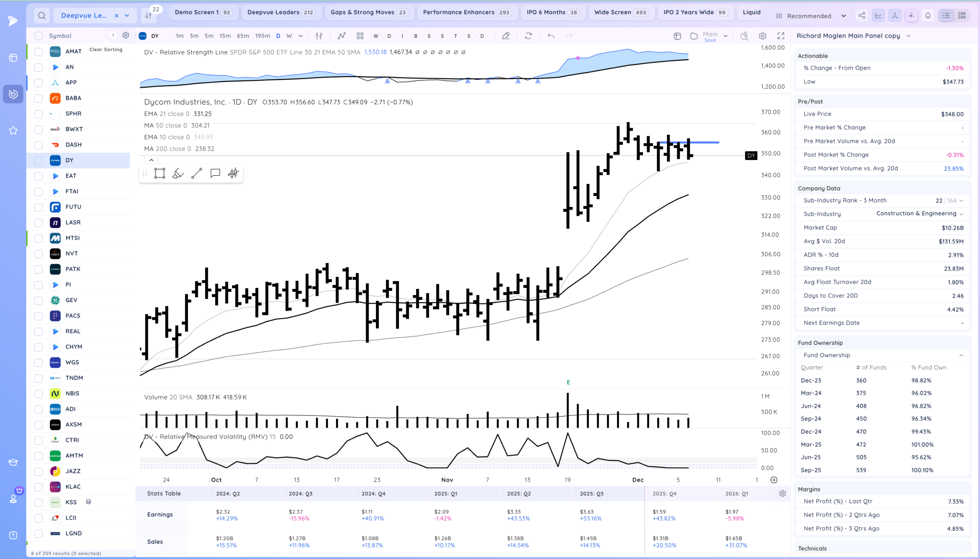Select the FUTU row in watchlist
The image size is (980, 559).
click(x=73, y=207)
